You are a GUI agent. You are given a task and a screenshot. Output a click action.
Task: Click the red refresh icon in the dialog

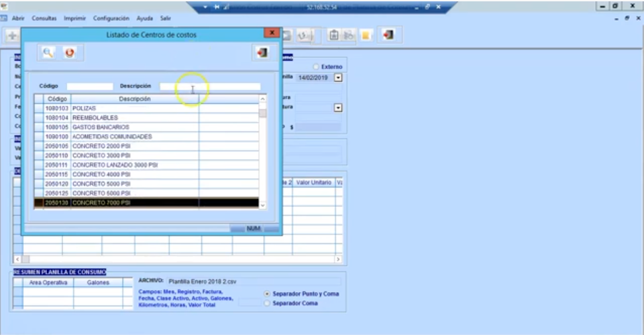pos(69,52)
